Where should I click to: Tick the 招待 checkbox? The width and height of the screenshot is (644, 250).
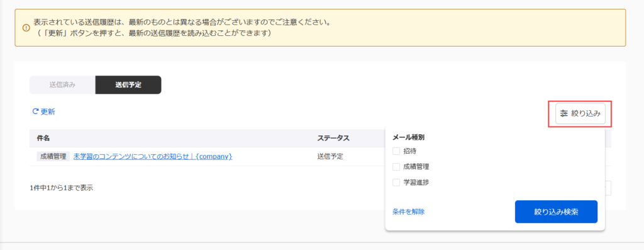point(396,151)
